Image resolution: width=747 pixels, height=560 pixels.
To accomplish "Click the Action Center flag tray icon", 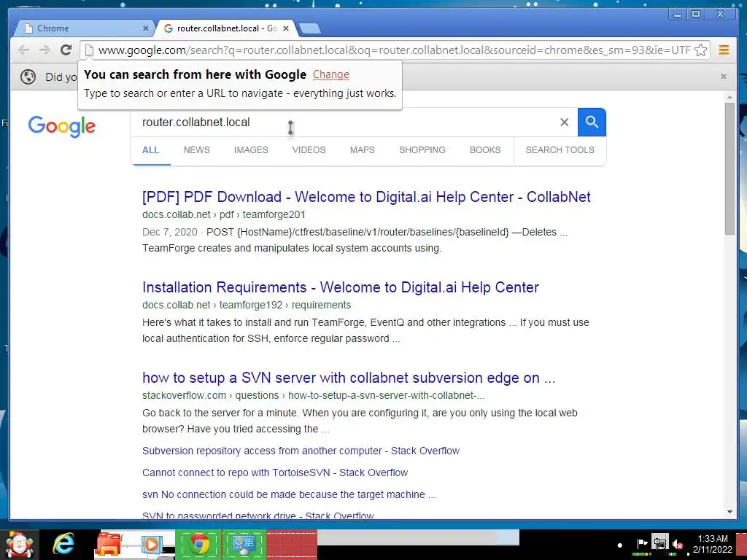I will 642,544.
